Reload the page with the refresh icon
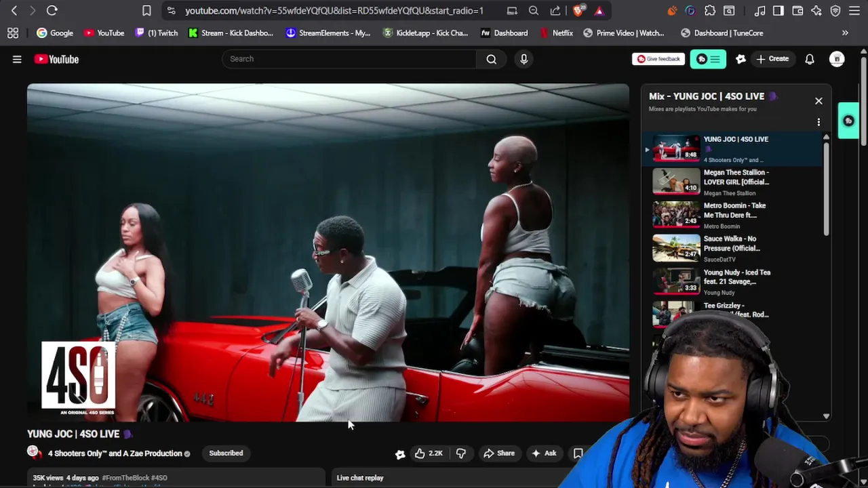 click(52, 11)
